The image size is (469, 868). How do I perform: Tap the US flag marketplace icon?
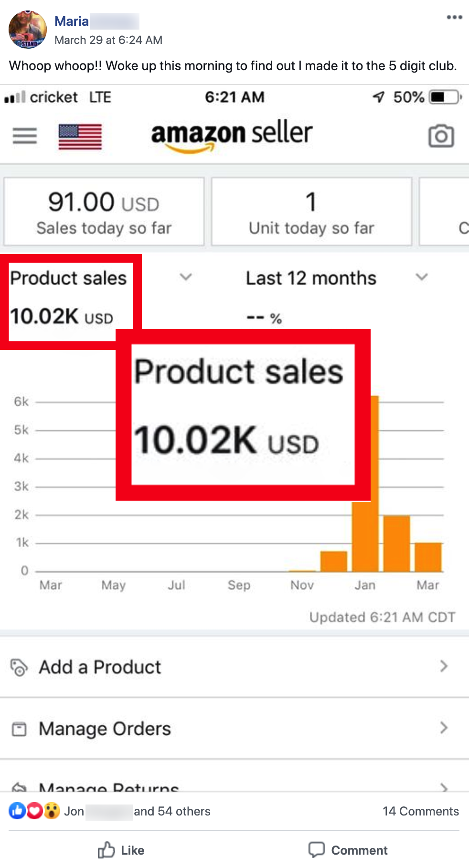(80, 137)
